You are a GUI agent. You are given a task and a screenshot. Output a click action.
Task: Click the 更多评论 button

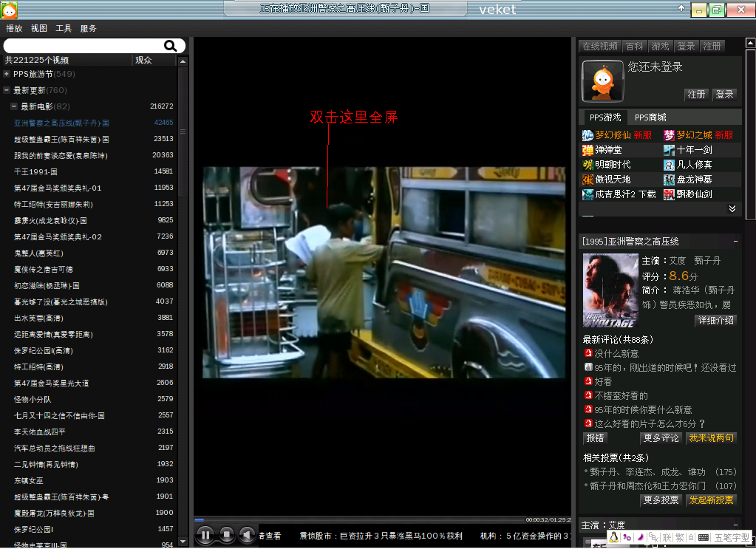tap(661, 438)
